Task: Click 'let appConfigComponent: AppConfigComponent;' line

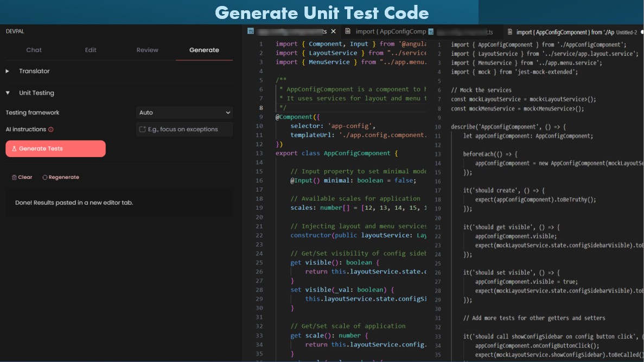Action: pos(528,136)
